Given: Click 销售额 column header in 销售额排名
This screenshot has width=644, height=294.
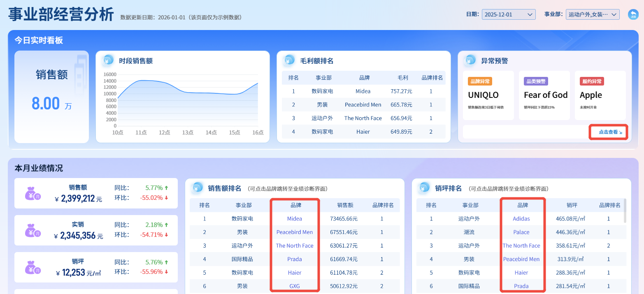Looking at the screenshot, I should [x=345, y=205].
